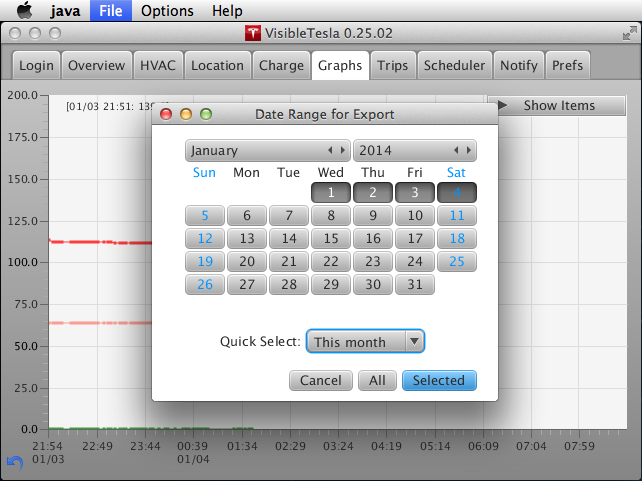The image size is (642, 481).
Task: Select day 9 in the calendar
Action: (373, 215)
